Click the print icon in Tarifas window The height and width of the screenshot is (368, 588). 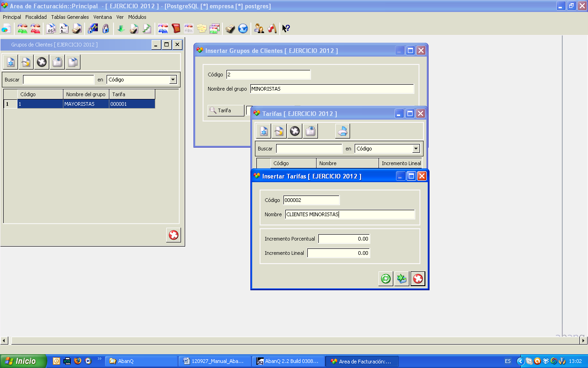343,131
